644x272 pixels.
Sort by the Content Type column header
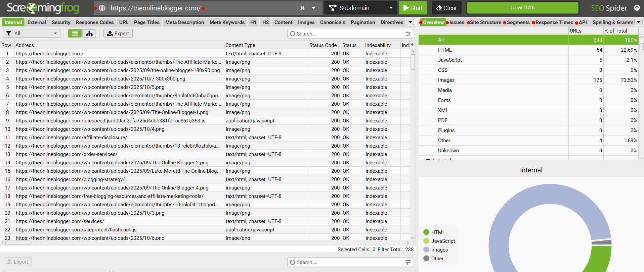(266, 45)
